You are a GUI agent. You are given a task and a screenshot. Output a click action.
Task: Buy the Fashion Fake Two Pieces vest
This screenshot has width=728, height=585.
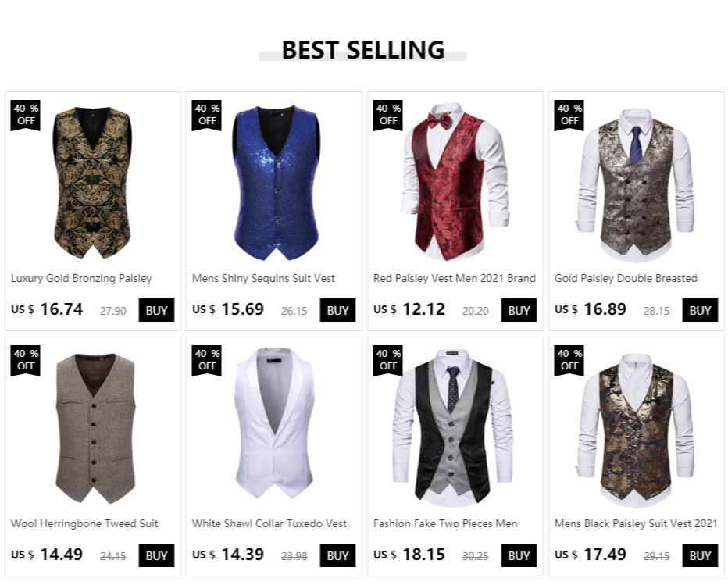pos(519,555)
